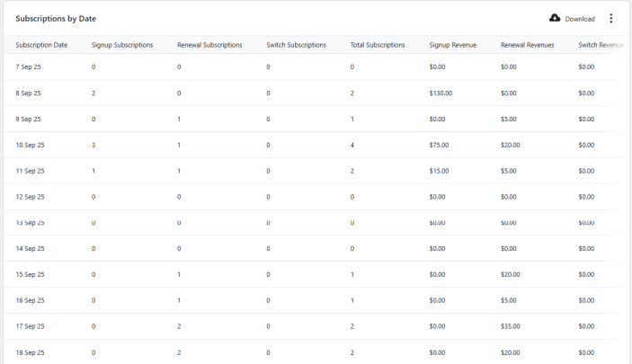Select the 15 Sep 25 date cell
This screenshot has height=364, width=632.
31,274
